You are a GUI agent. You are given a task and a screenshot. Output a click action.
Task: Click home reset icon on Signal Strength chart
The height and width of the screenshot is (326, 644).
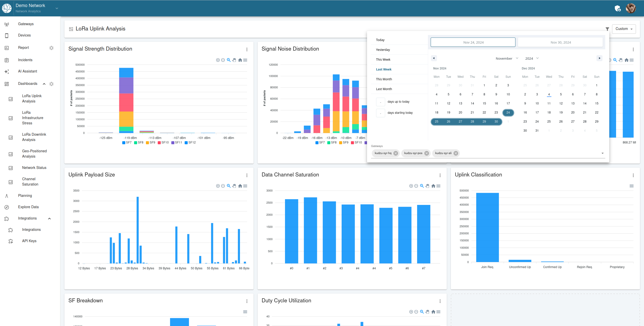(x=240, y=60)
